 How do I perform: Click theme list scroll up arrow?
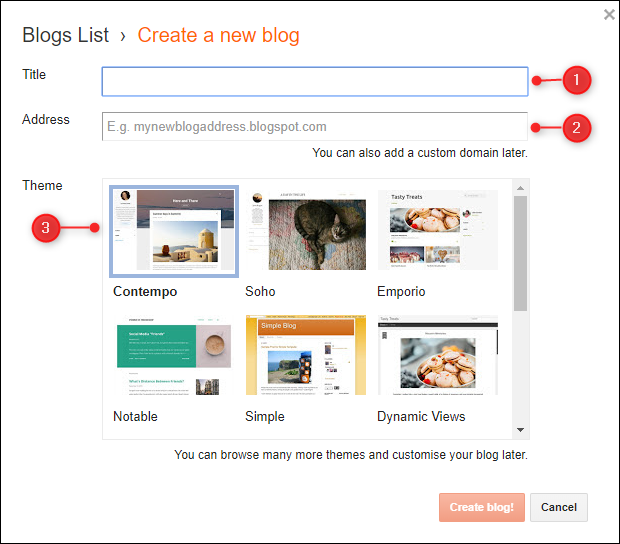point(520,188)
